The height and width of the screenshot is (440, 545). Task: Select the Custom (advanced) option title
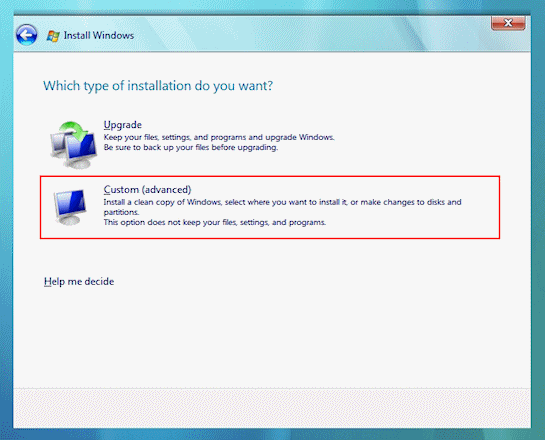147,189
